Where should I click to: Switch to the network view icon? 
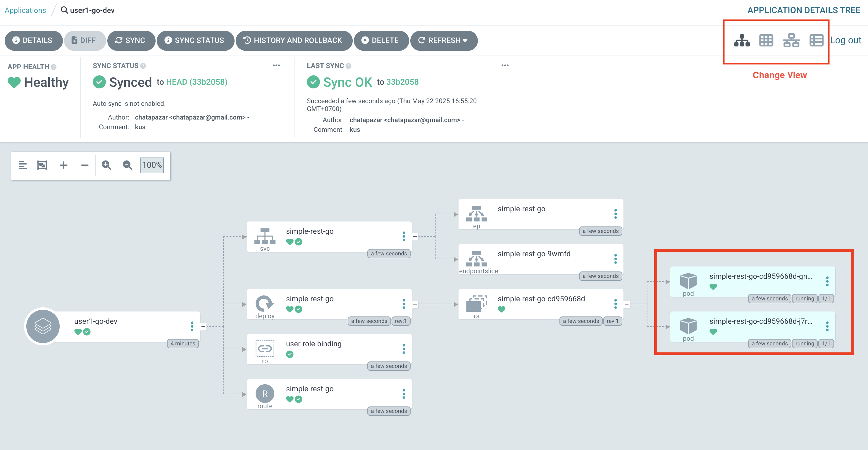tap(791, 40)
